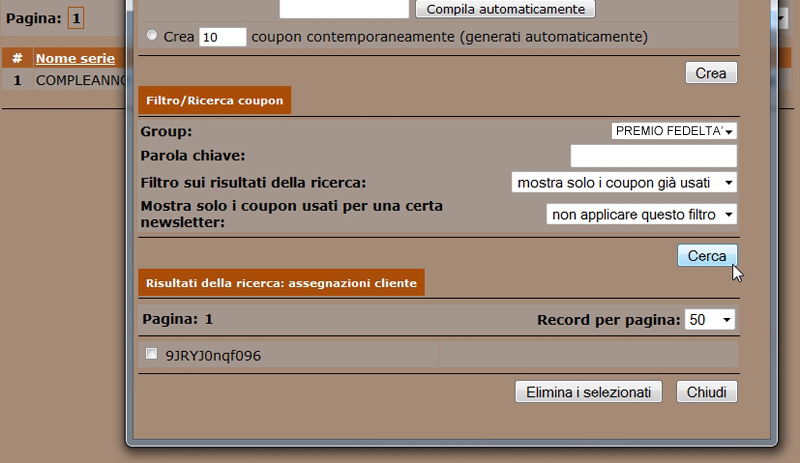Open the newsletter filter dropdown
800x463 pixels.
pyautogui.click(x=641, y=214)
